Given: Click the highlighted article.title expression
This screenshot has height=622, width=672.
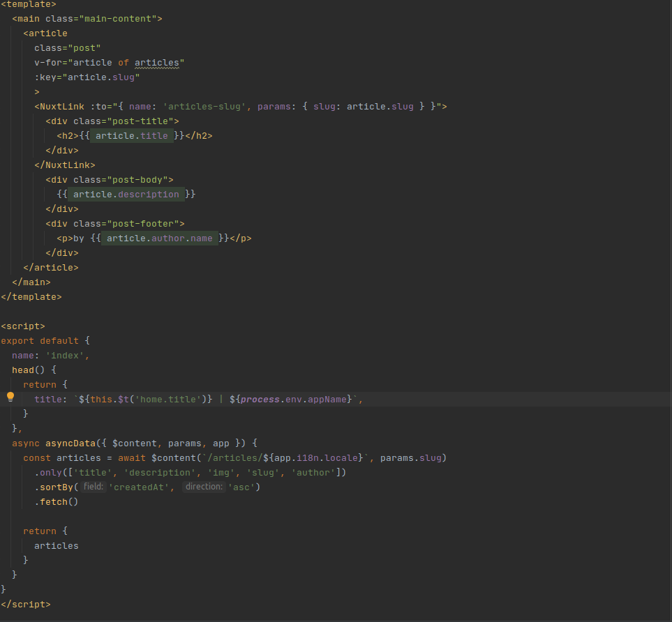Looking at the screenshot, I should click(x=132, y=136).
